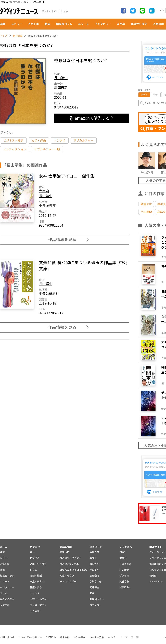Open the Twitter icon in header

click(x=133, y=11)
